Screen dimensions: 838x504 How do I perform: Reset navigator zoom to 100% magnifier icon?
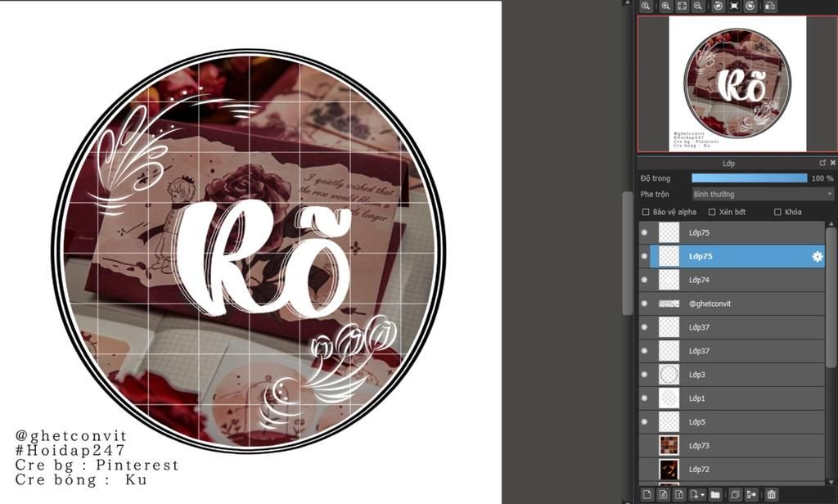coord(647,6)
